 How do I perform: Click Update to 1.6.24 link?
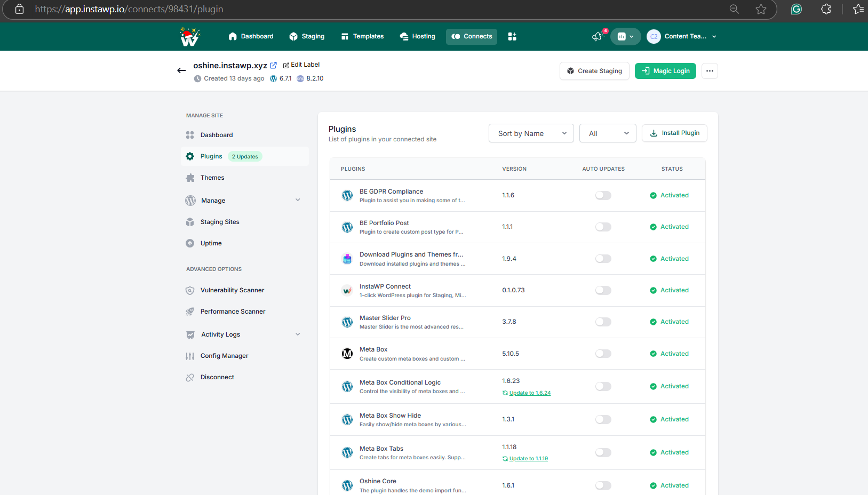pos(530,393)
